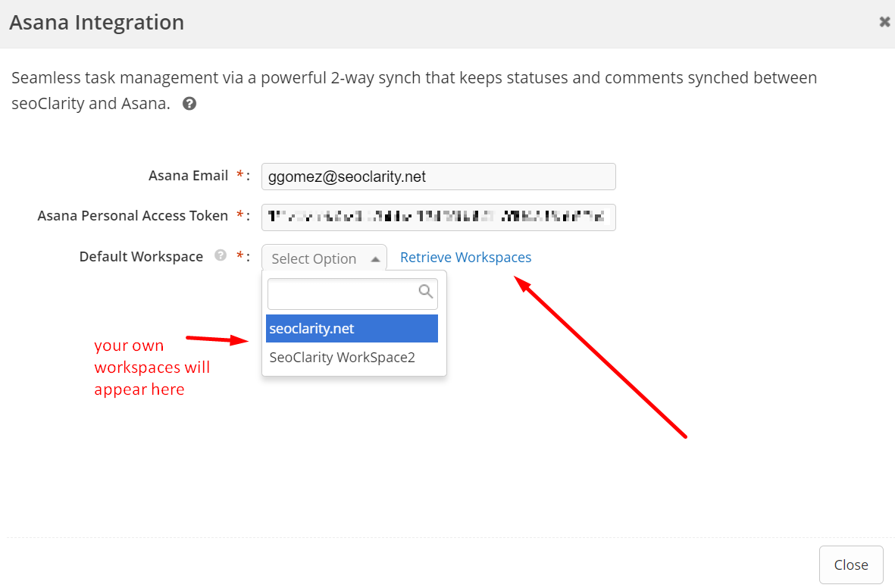Click the caret arrow on Select Option
The height and width of the screenshot is (588, 895).
375,259
